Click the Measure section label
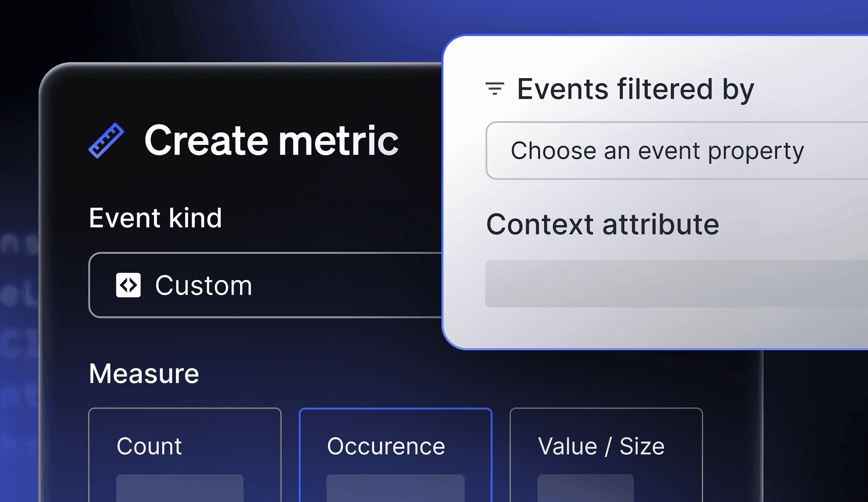Screen dimensions: 868x502 tap(143, 374)
